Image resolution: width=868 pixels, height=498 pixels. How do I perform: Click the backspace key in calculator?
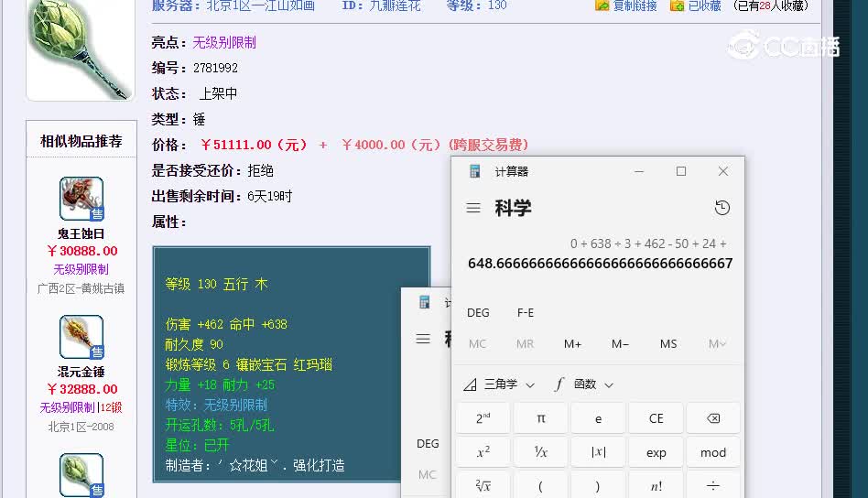click(x=713, y=418)
